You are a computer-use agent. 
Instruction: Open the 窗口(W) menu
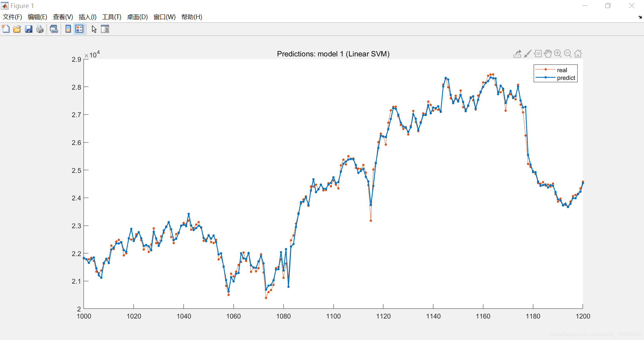pyautogui.click(x=165, y=17)
